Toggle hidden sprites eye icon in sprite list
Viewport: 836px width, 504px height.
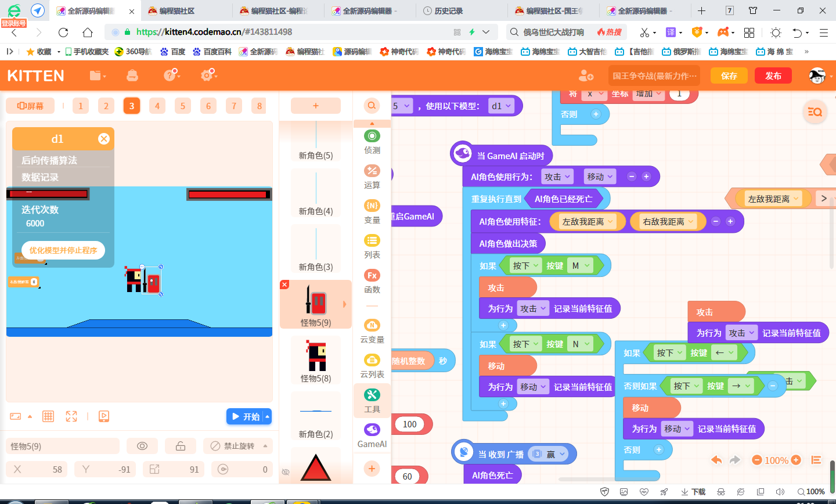coord(285,472)
